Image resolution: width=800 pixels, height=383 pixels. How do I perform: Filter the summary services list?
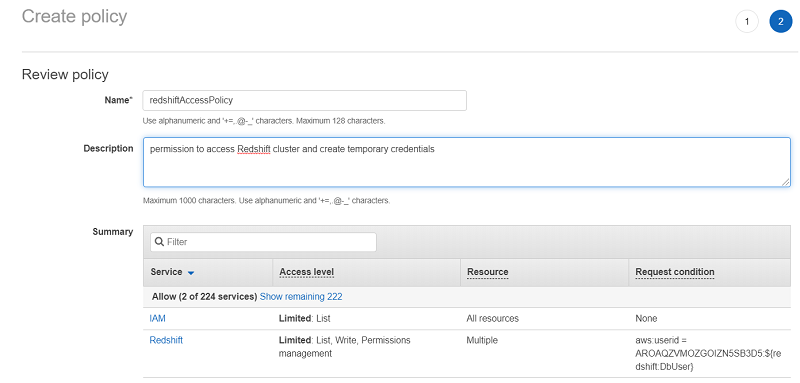click(263, 242)
